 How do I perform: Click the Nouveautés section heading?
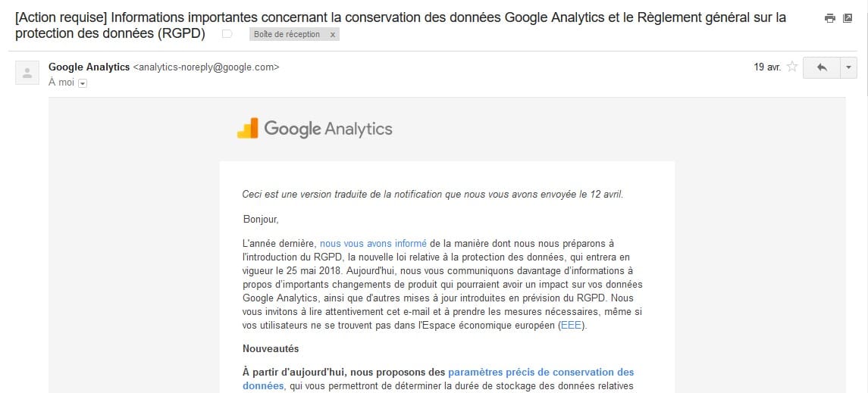tap(271, 349)
